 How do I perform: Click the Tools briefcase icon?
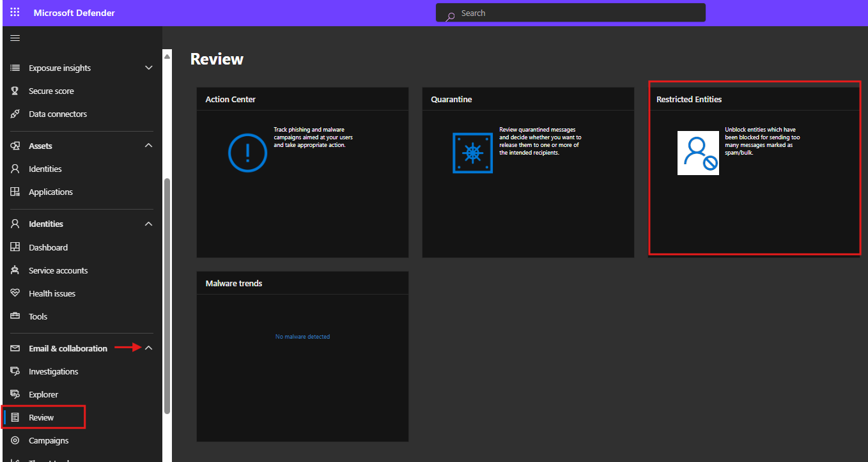[x=15, y=316]
